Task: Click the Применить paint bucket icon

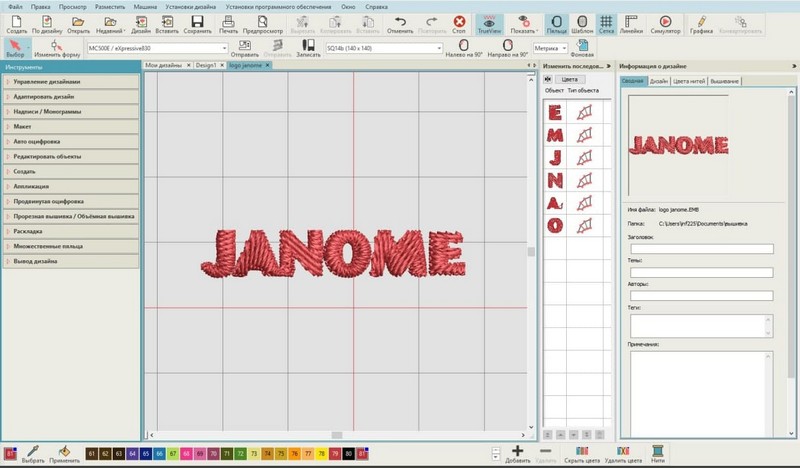Action: pyautogui.click(x=64, y=454)
